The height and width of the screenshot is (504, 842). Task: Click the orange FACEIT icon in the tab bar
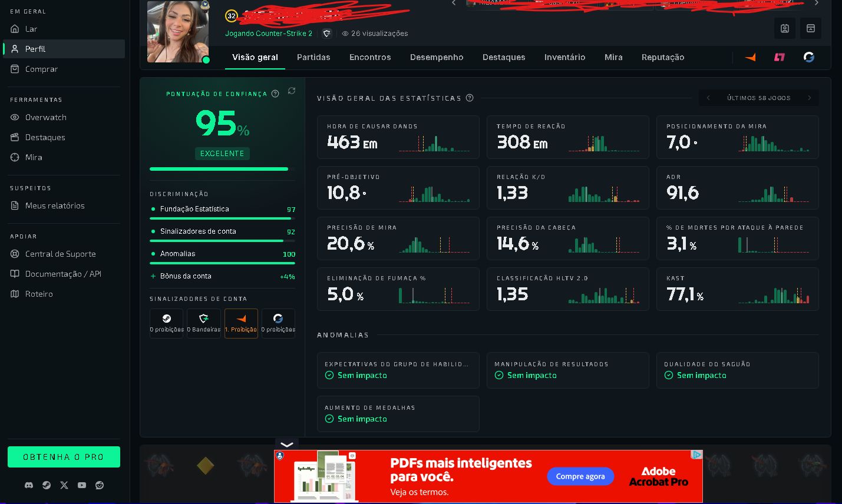750,57
